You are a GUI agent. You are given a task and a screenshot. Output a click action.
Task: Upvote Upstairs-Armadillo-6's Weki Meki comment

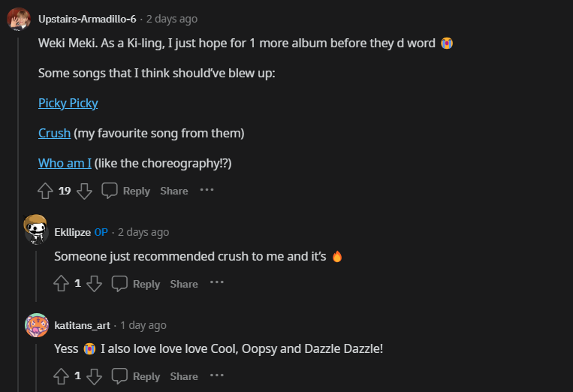pyautogui.click(x=45, y=191)
